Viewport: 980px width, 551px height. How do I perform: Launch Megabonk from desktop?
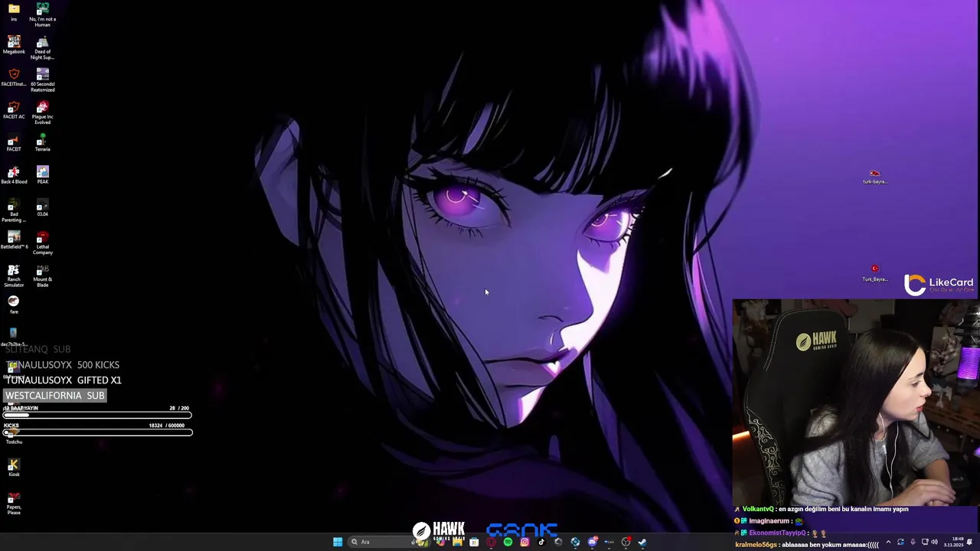(14, 44)
